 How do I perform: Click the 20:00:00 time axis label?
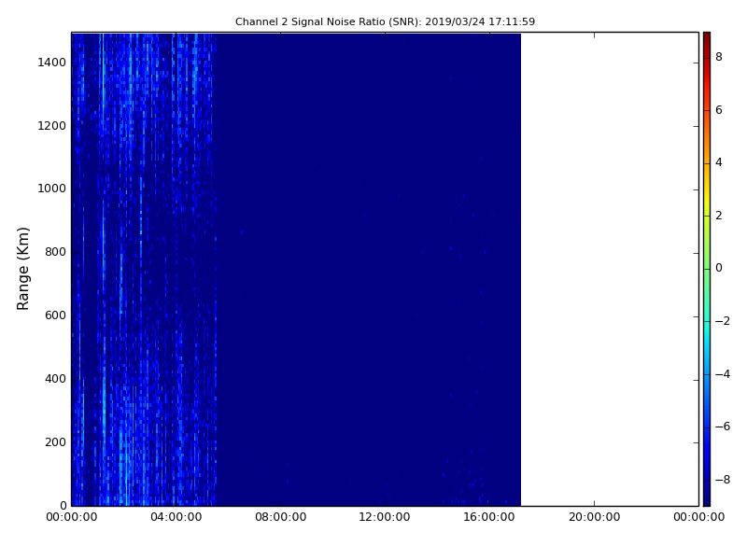[x=594, y=517]
